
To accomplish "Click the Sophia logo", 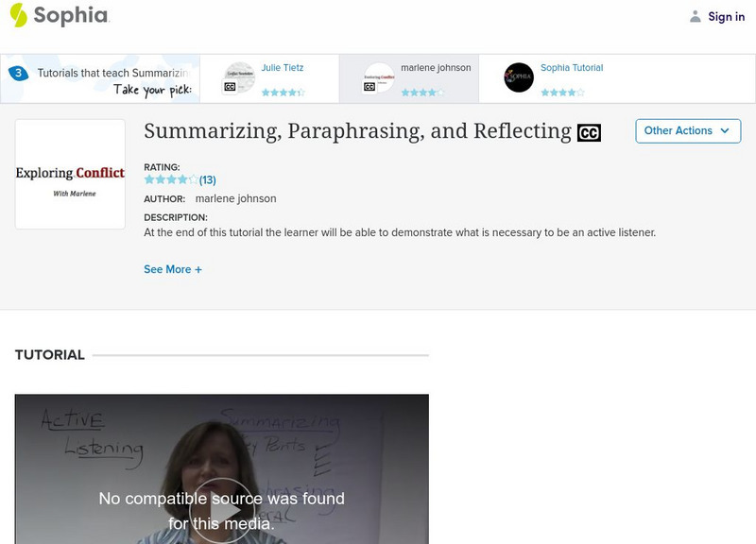I will coord(60,15).
